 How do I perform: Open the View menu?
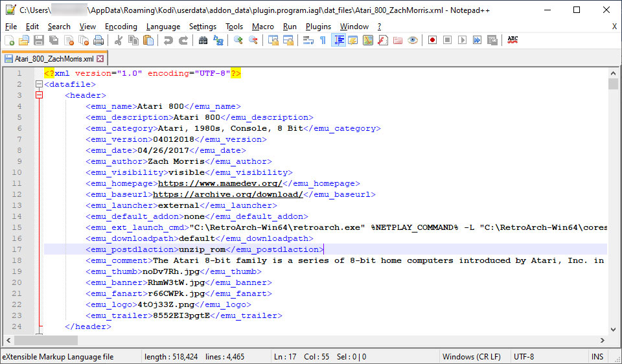[87, 27]
